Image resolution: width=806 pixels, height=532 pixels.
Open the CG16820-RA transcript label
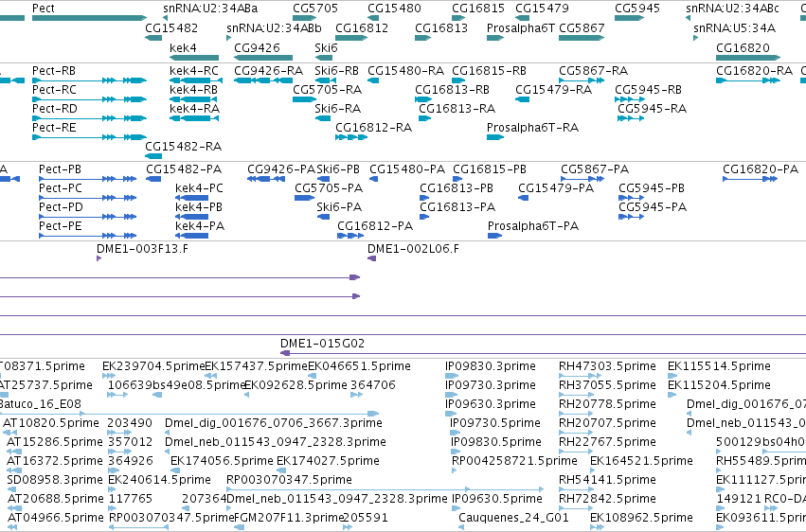point(754,70)
